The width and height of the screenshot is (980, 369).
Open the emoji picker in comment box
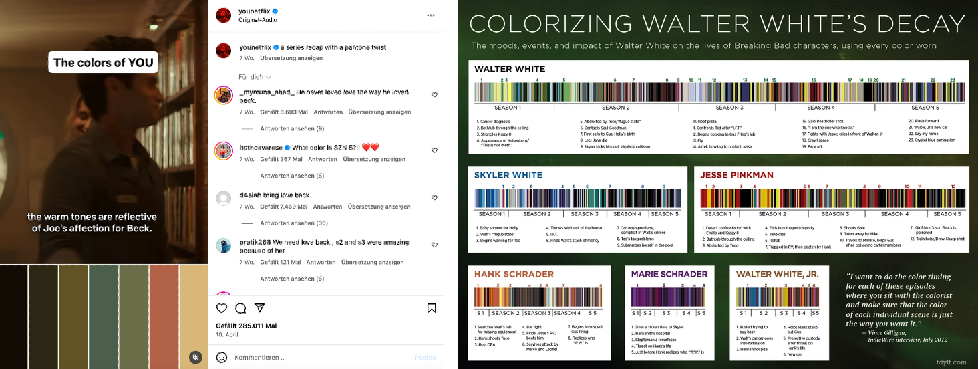[x=222, y=358]
